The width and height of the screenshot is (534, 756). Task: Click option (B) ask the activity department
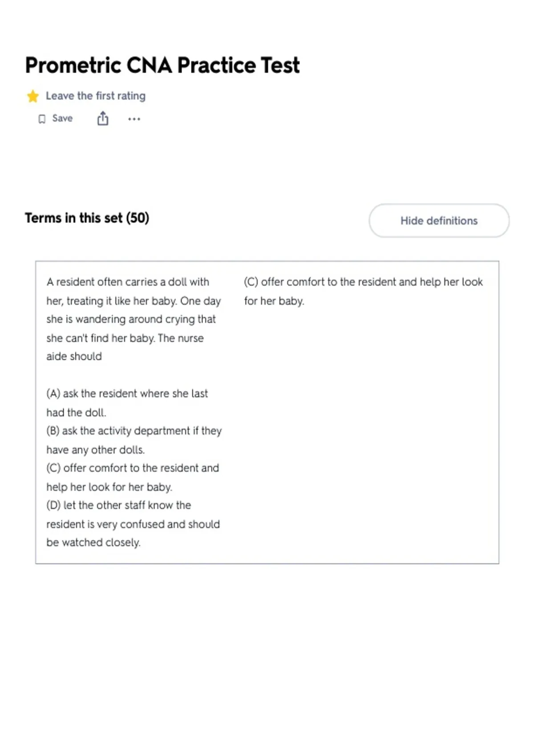[134, 440]
